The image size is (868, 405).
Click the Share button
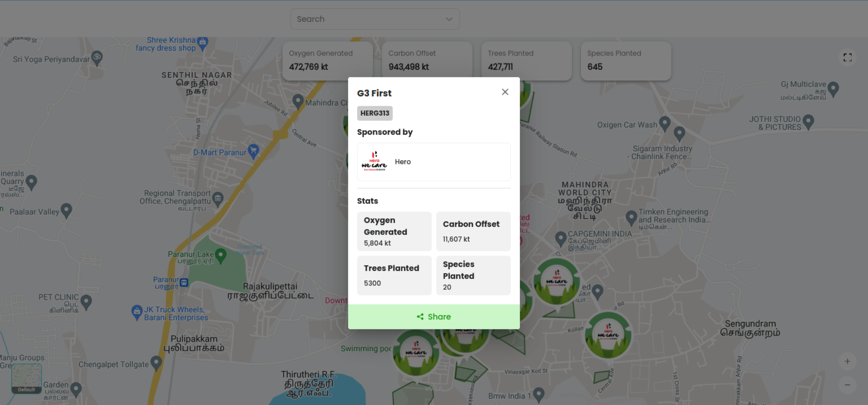coord(434,316)
